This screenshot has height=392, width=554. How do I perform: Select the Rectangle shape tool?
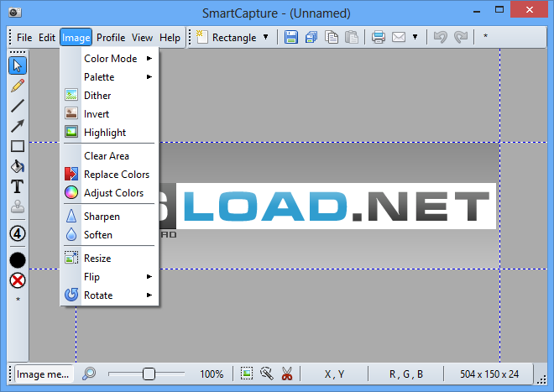pyautogui.click(x=18, y=146)
